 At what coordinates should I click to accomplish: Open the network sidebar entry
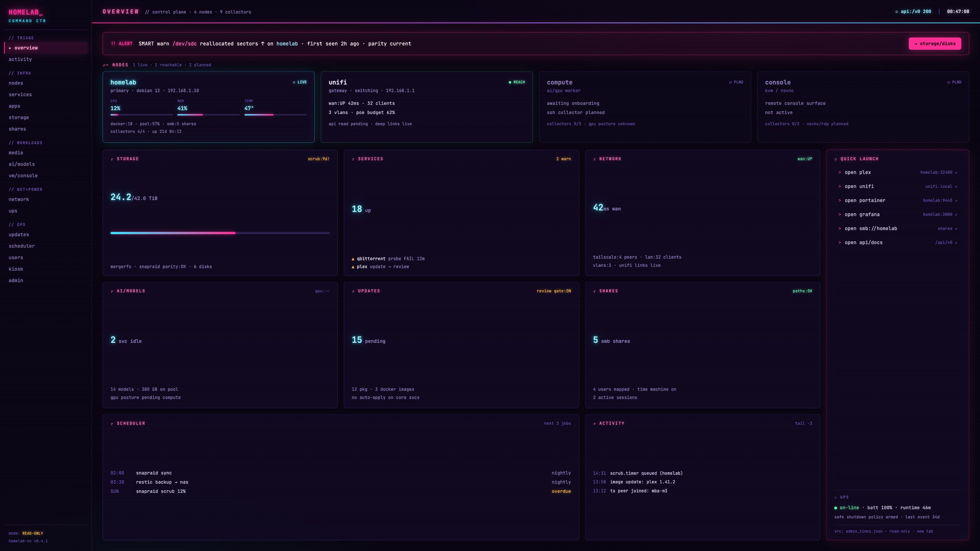[46, 199]
